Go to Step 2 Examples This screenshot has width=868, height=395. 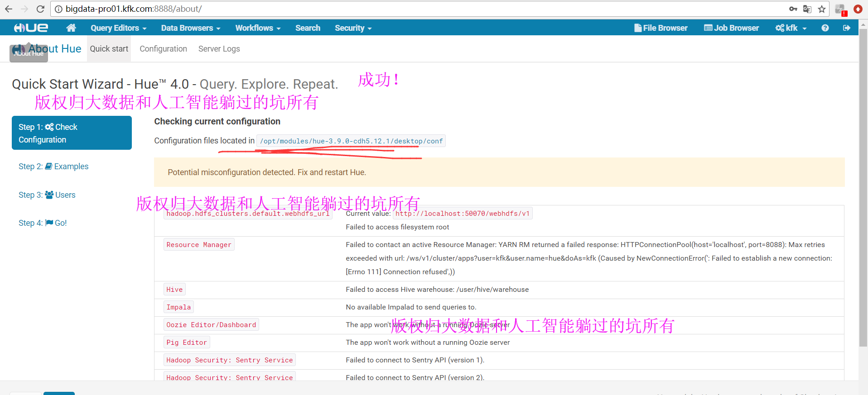[53, 167]
